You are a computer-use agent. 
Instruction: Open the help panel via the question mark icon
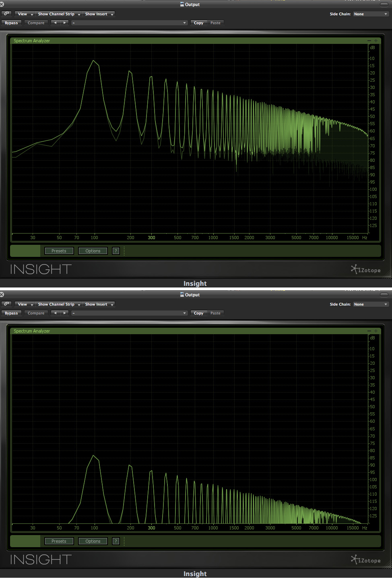(x=116, y=250)
